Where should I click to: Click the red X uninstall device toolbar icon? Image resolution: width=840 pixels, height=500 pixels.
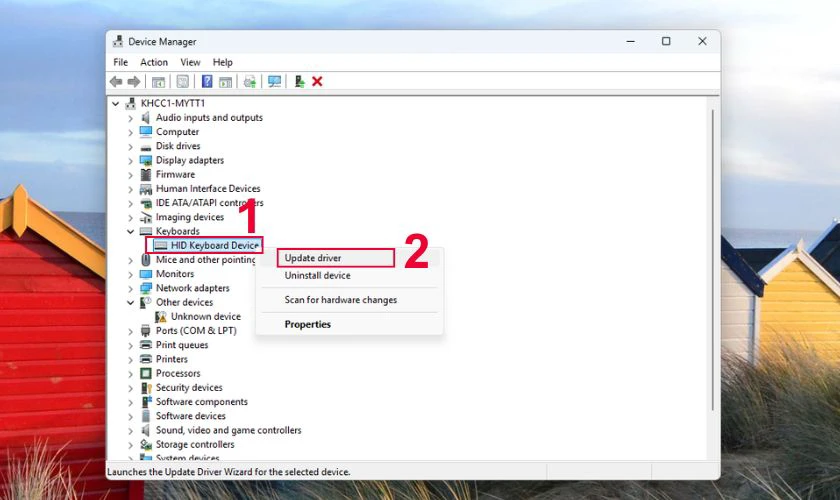click(317, 81)
